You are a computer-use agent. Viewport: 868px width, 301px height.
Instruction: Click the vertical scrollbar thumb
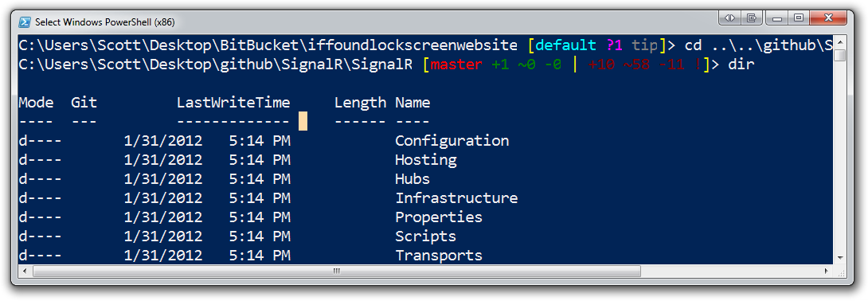840,55
